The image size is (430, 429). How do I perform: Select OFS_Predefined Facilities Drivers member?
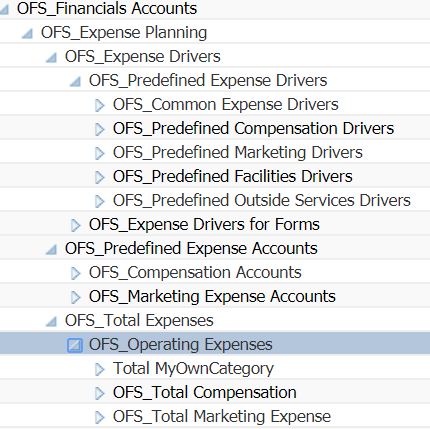[233, 176]
